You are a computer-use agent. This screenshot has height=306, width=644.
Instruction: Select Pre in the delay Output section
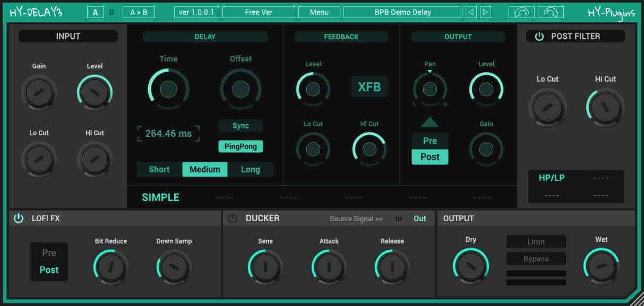(430, 141)
